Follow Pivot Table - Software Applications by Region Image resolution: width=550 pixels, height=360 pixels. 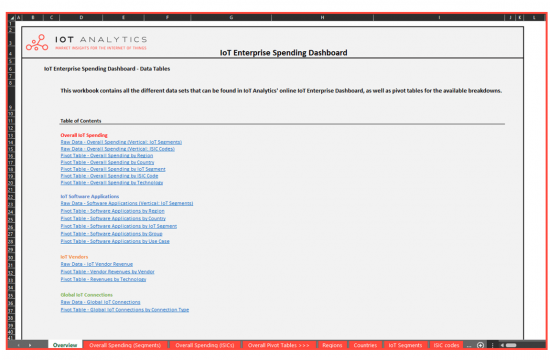(112, 211)
